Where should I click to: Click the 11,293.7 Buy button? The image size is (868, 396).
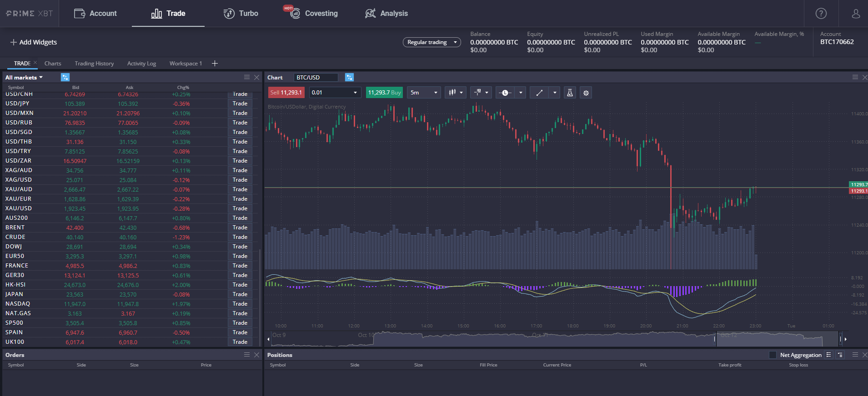384,93
